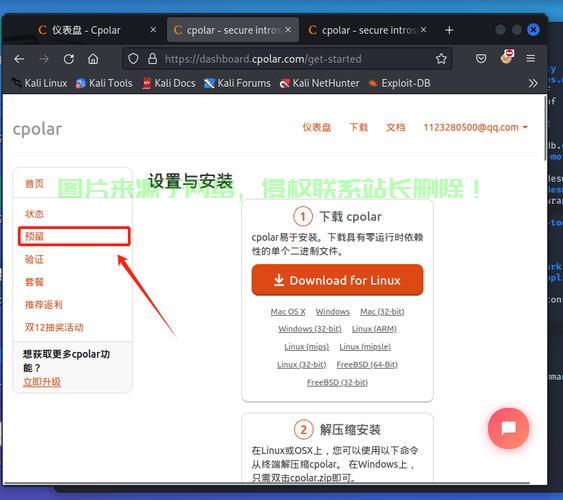This screenshot has height=500, width=563.
Task: Open the Firefox hamburger menu
Action: 531,58
